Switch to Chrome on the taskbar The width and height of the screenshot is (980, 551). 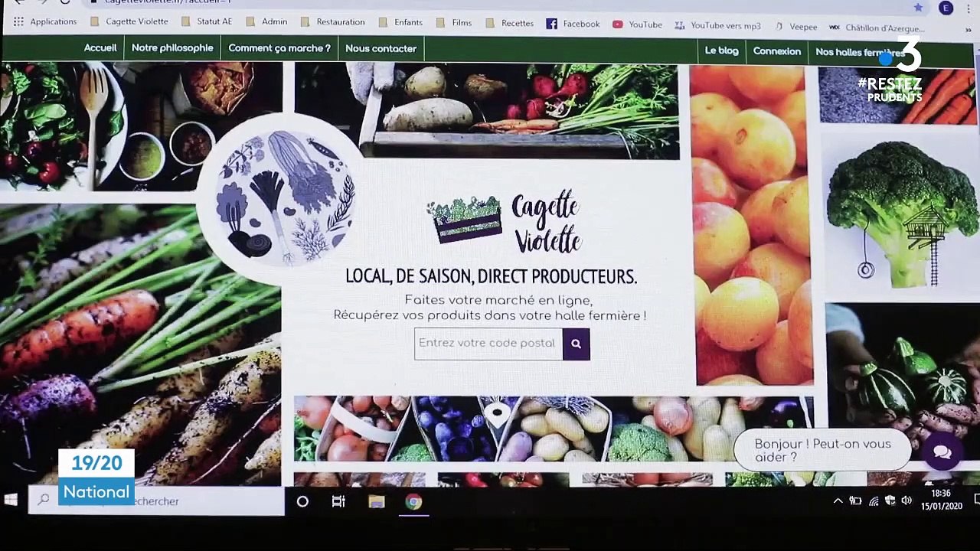click(x=413, y=502)
